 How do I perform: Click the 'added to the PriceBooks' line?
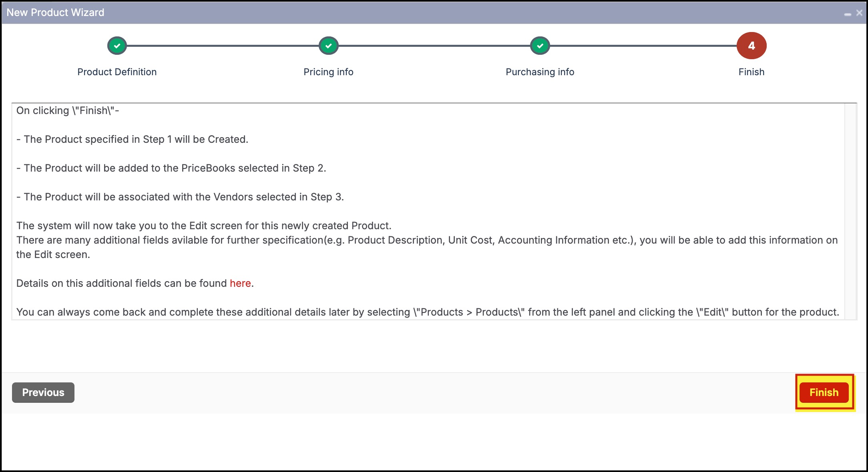[171, 168]
